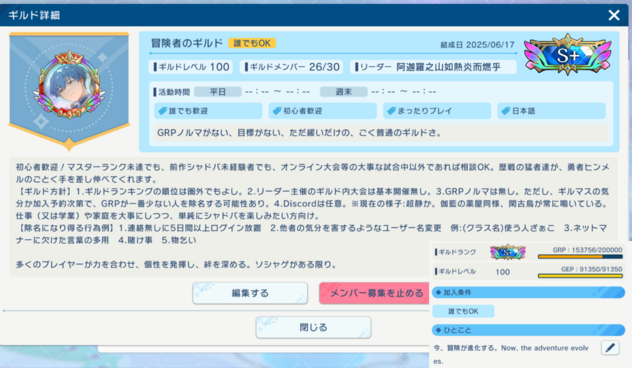Close the ギルド詳細 dialog with the X

tap(614, 15)
